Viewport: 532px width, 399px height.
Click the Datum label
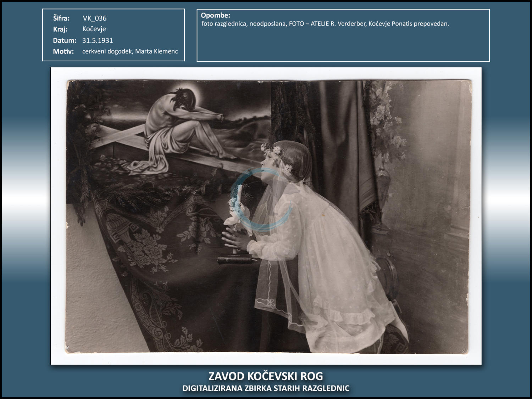click(x=65, y=40)
